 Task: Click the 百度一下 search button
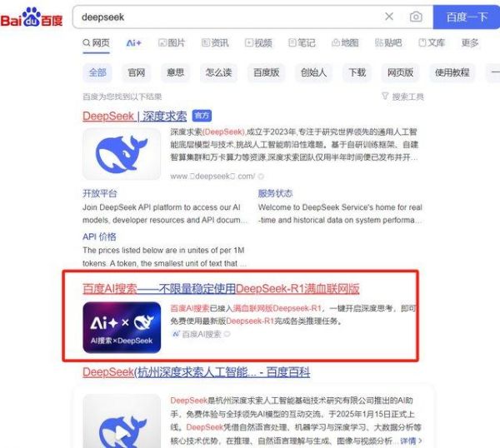(x=467, y=17)
